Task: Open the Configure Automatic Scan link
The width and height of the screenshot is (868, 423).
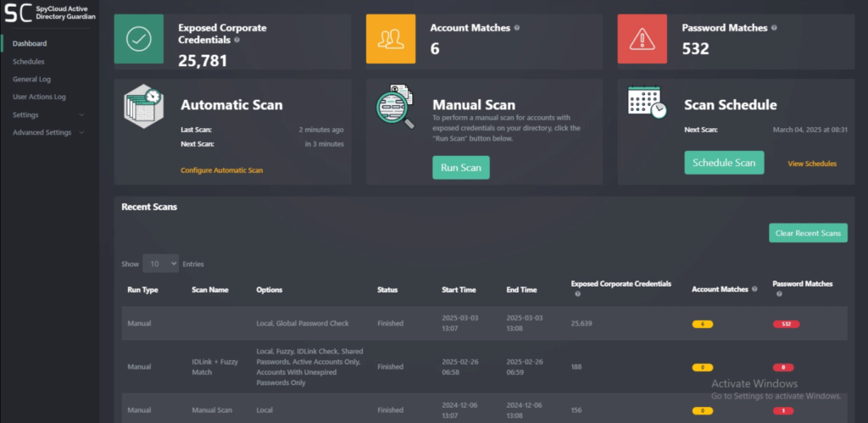Action: point(221,170)
